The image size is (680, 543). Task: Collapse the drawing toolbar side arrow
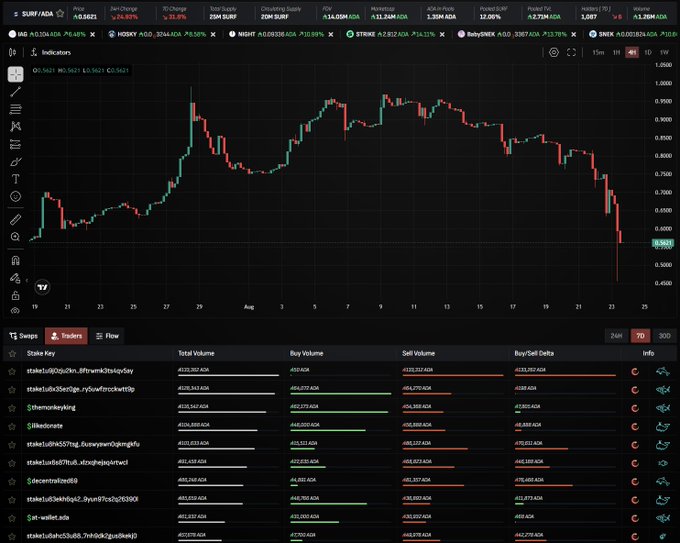27,281
